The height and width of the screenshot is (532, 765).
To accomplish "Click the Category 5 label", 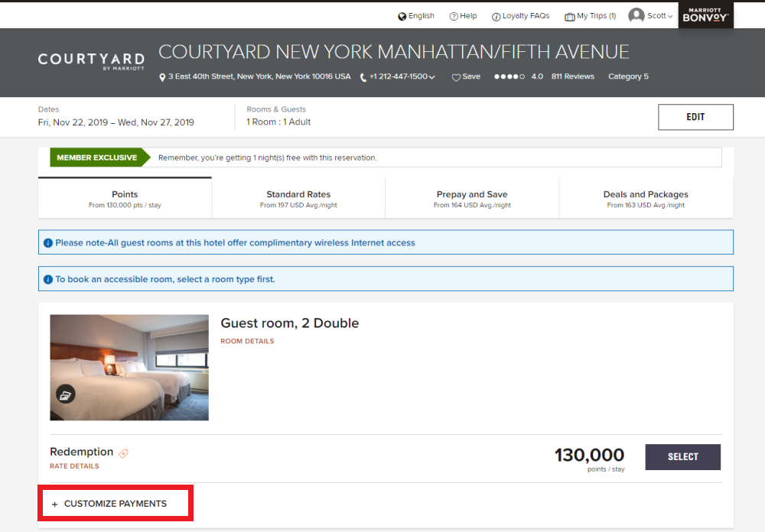I will click(628, 76).
